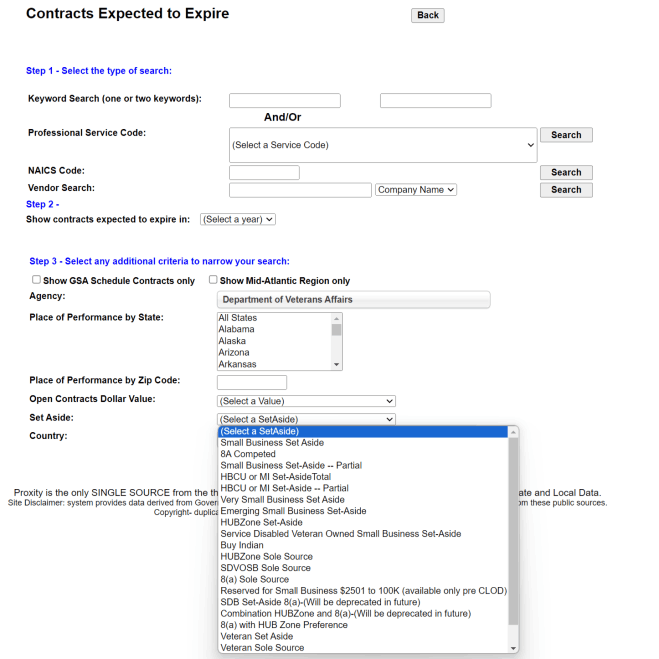This screenshot has width=659, height=659.
Task: Open the Company Name dropdown
Action: [416, 190]
